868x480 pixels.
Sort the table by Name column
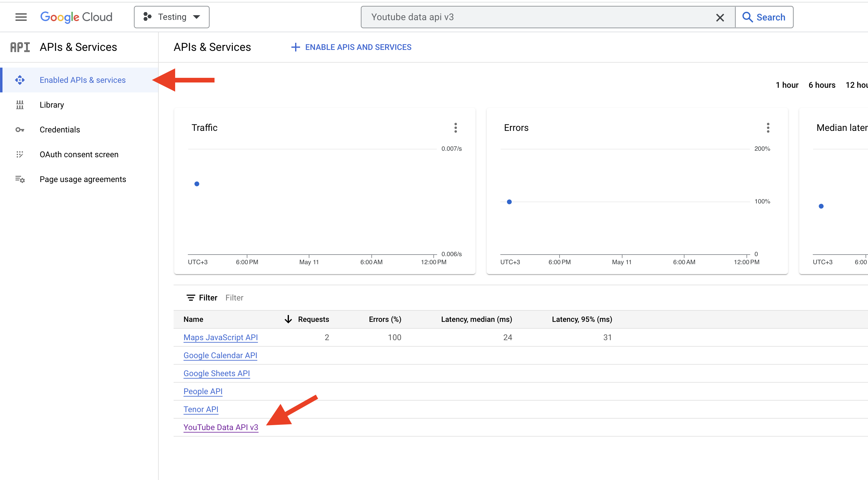(x=193, y=319)
